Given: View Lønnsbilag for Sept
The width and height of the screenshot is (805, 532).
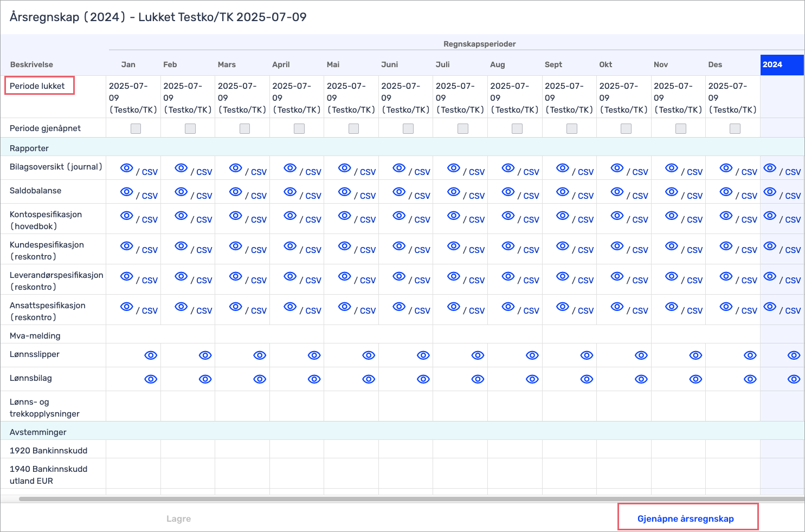Looking at the screenshot, I should [587, 379].
